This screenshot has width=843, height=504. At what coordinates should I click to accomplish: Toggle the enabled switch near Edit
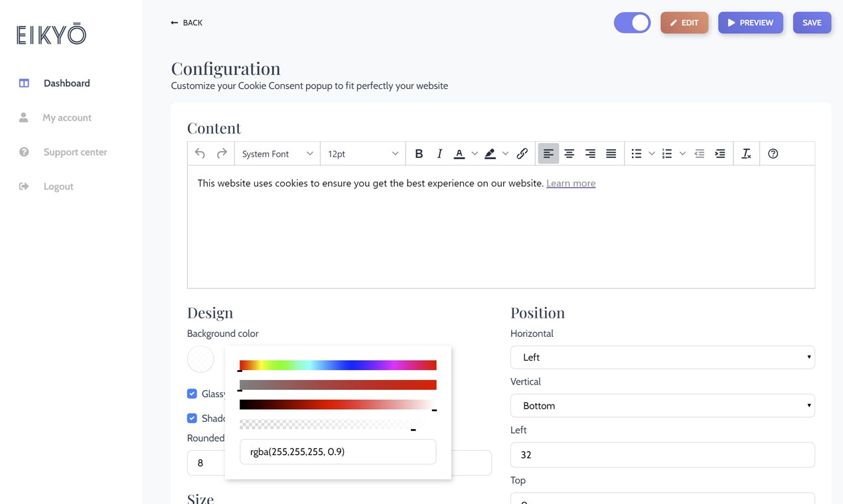coord(632,23)
